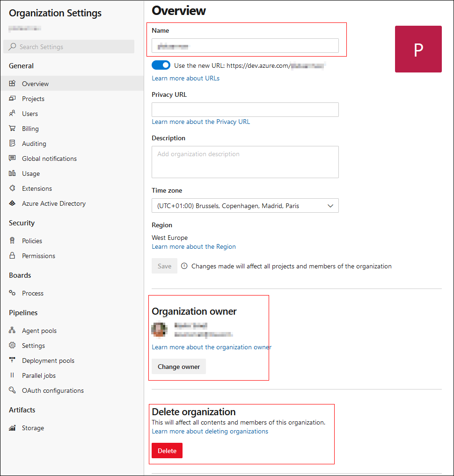The width and height of the screenshot is (454, 476).
Task: Open Learn more about URLs link
Action: [x=185, y=78]
